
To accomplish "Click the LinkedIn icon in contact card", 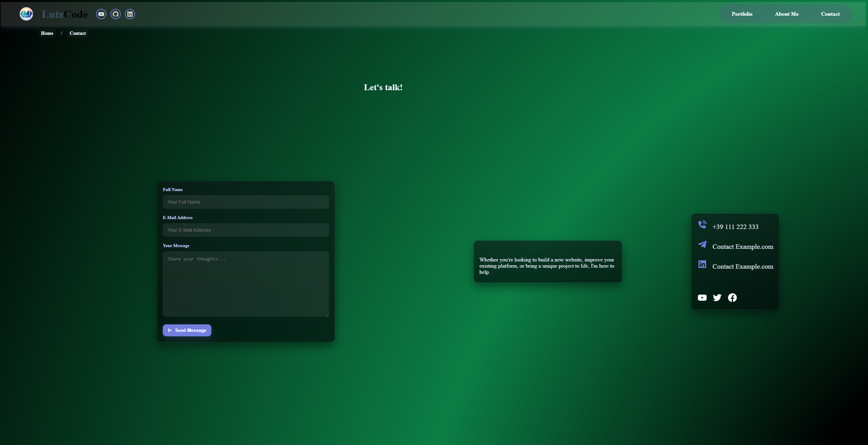I will [x=702, y=264].
